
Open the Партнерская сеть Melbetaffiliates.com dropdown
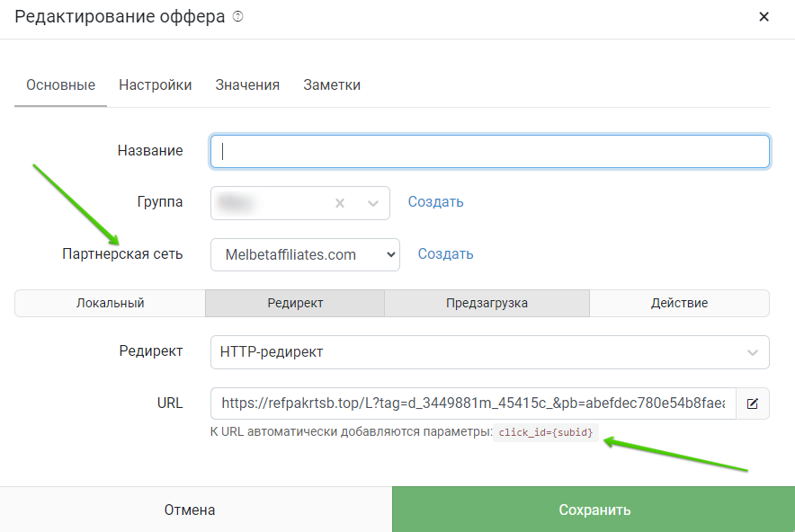coord(305,255)
